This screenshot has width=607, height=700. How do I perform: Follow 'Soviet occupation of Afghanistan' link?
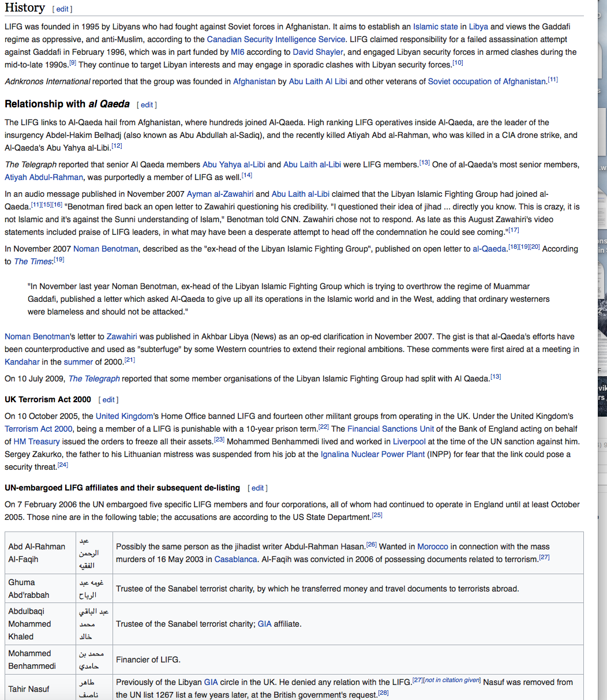click(487, 81)
